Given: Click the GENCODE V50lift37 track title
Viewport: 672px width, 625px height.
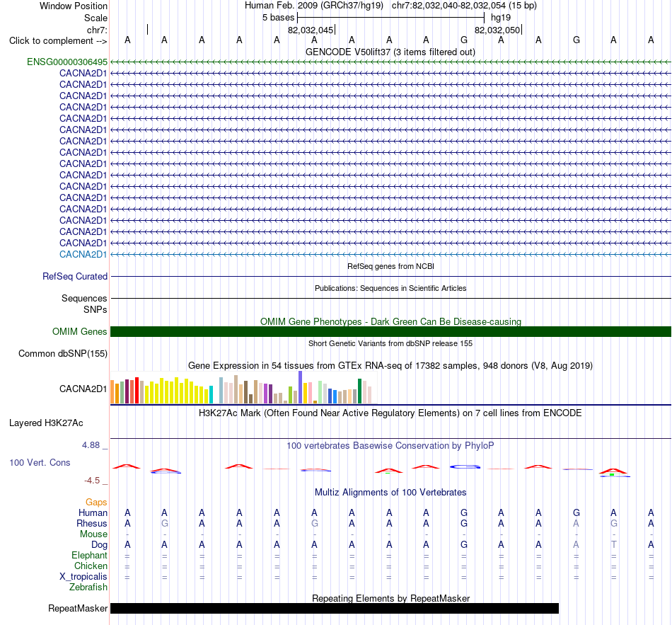Looking at the screenshot, I should point(390,52).
